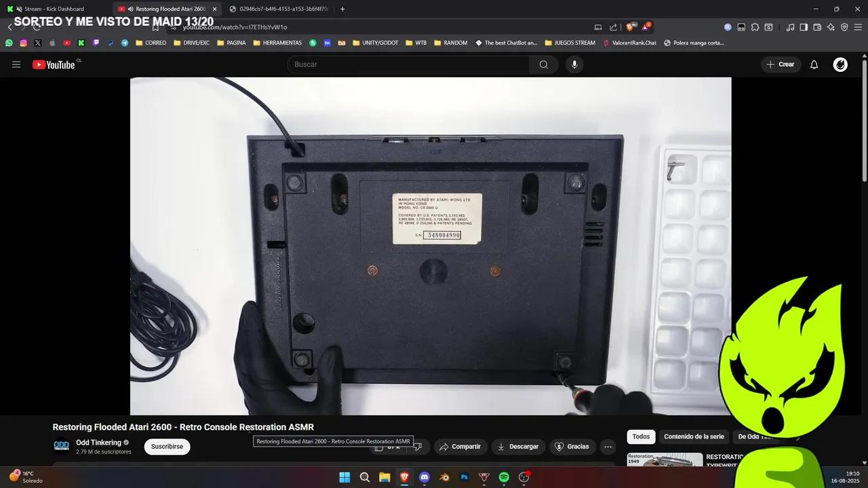The width and height of the screenshot is (868, 488).
Task: Click the Descargar download button
Action: 518,447
